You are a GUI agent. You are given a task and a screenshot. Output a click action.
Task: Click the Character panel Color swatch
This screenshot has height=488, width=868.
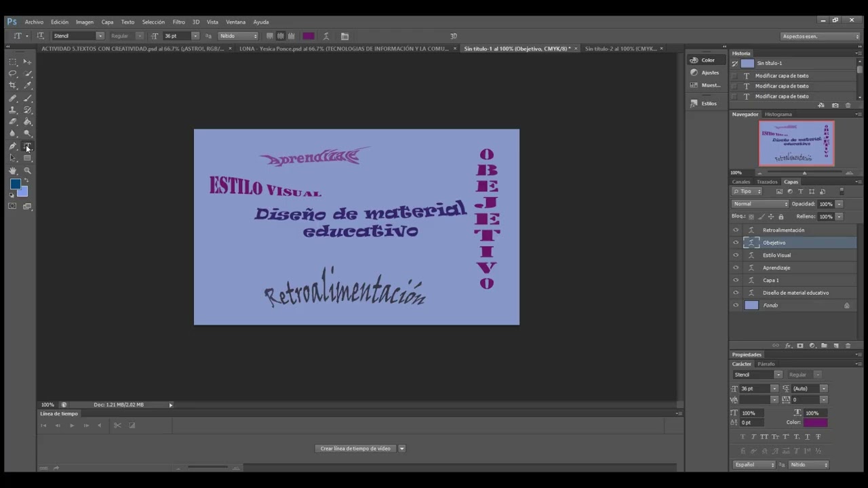coord(815,422)
